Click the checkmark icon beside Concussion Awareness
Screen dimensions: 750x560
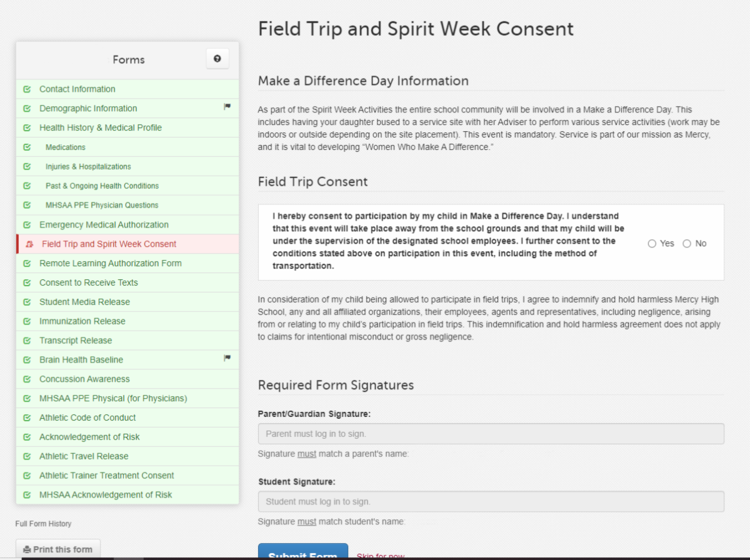click(27, 379)
